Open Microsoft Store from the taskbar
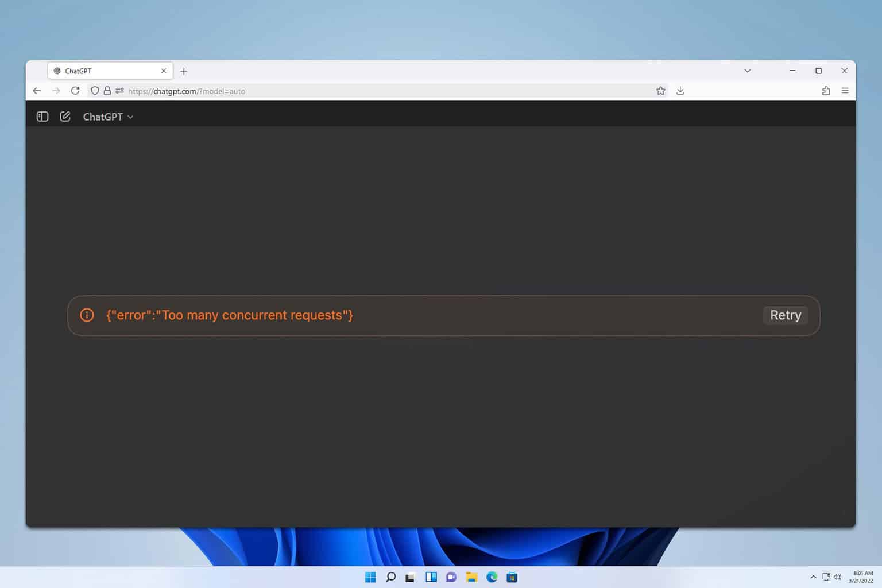Screen dimensions: 882x588 click(x=512, y=577)
